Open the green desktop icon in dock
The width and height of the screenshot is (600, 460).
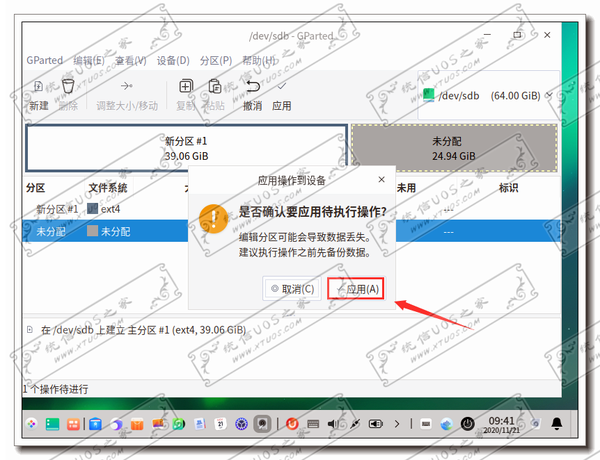pos(52,424)
